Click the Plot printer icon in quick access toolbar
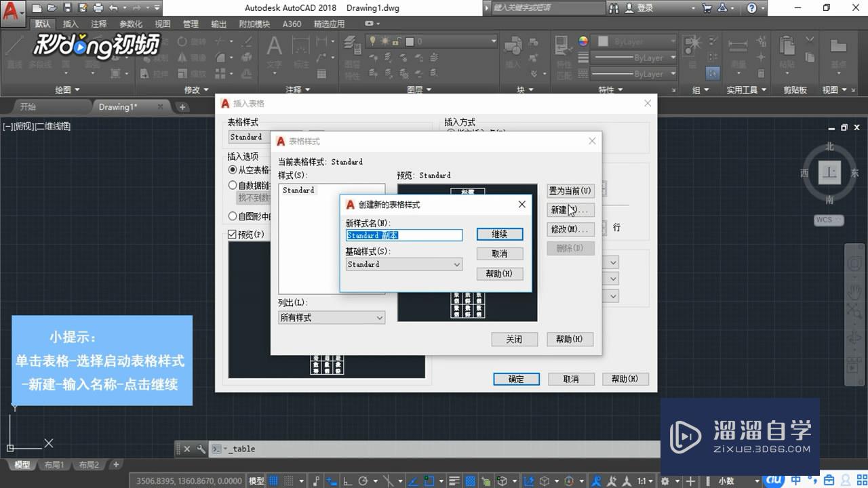868x488 pixels. pyautogui.click(x=98, y=8)
